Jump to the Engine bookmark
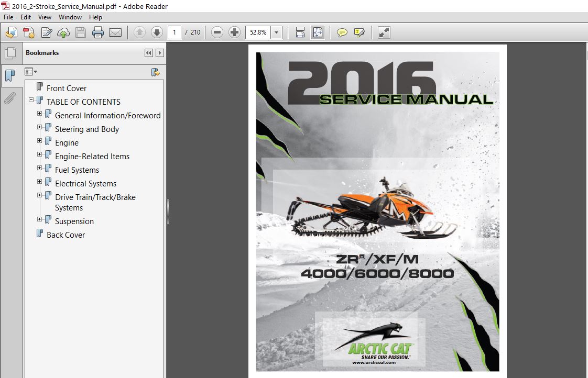Screen dimensions: 588x378 67,143
